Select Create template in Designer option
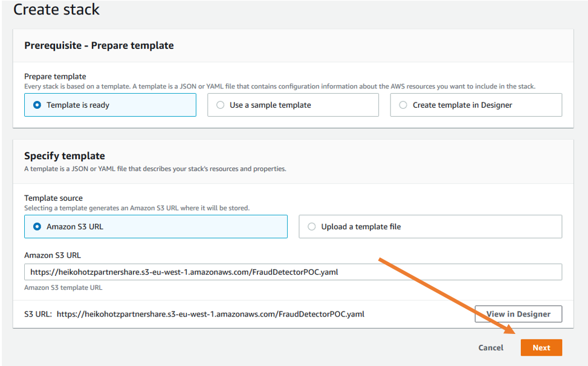Screen dimensions: 588x366 (403, 105)
